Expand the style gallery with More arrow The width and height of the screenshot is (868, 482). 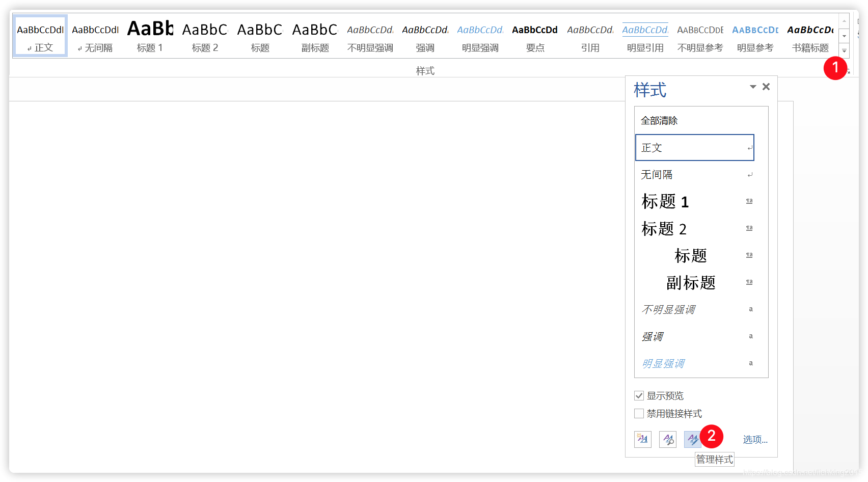coord(844,50)
